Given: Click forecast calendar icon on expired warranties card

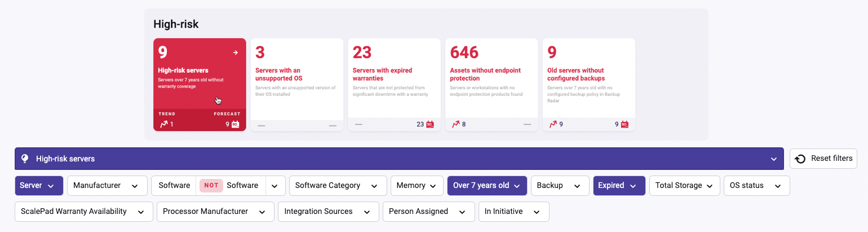Looking at the screenshot, I should point(430,124).
